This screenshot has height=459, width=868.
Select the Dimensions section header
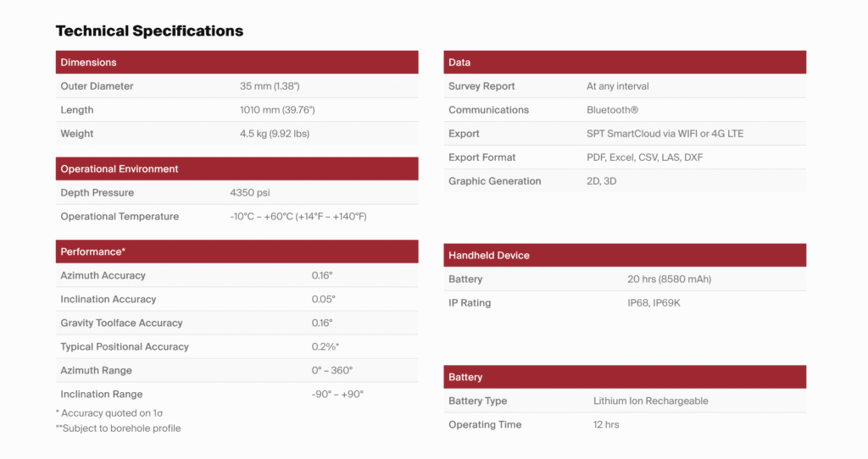[89, 63]
